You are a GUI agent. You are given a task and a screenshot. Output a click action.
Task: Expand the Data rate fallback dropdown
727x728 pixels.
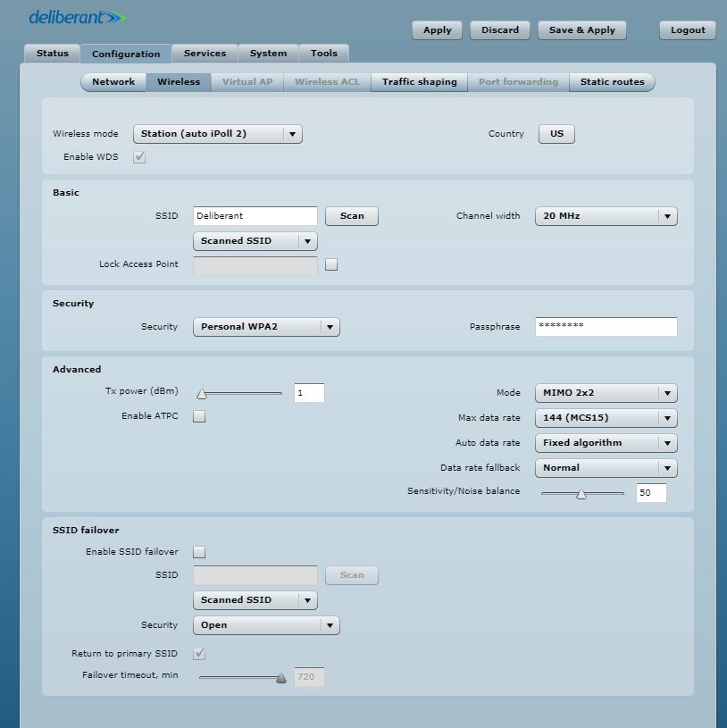click(x=606, y=468)
